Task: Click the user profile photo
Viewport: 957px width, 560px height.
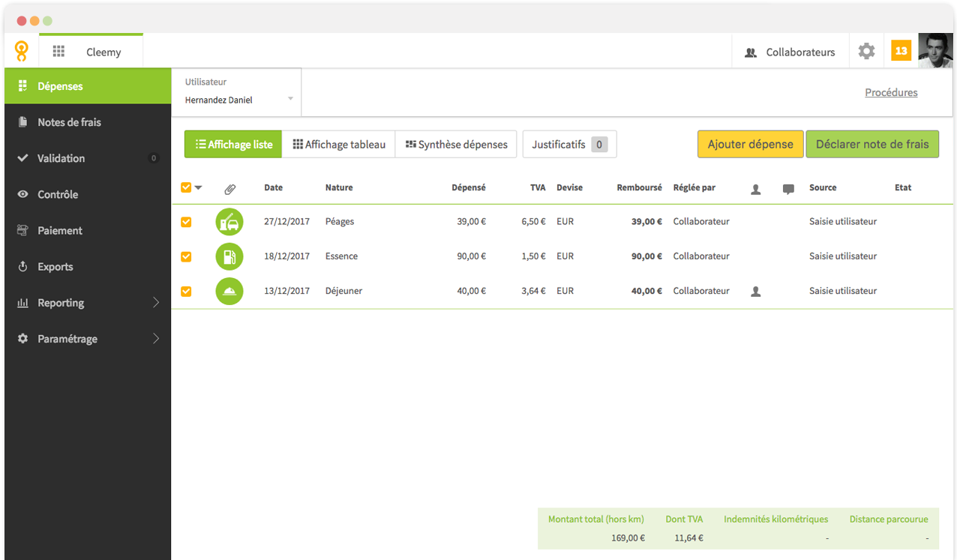Action: pos(935,50)
